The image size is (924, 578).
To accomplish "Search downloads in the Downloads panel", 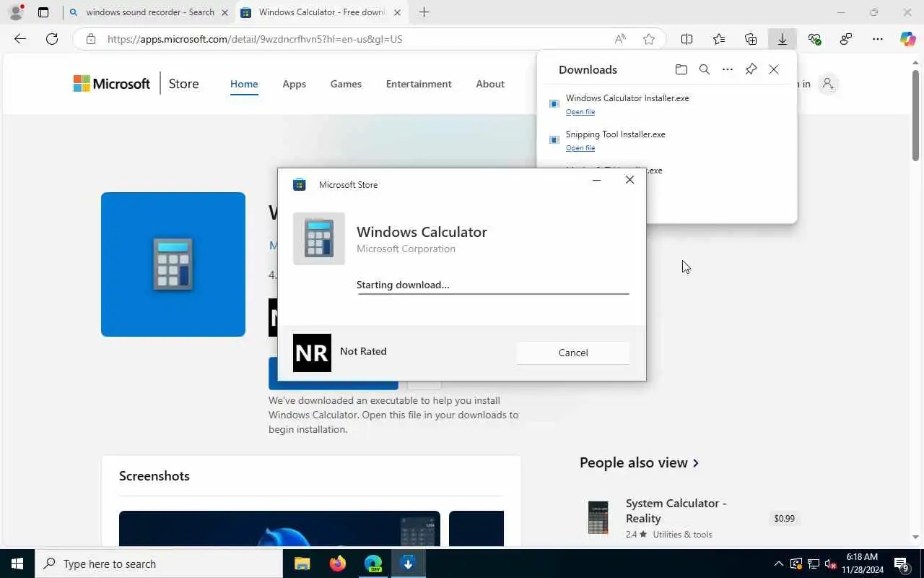I will (705, 69).
